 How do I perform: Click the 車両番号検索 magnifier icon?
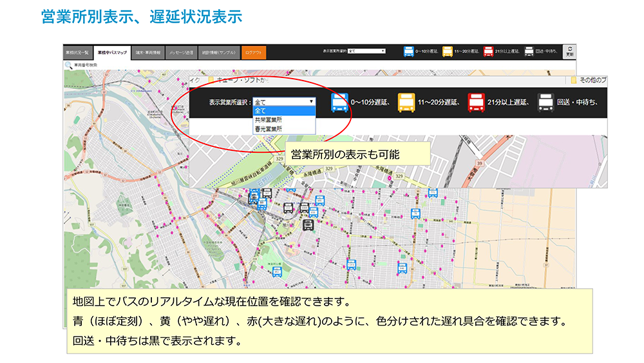[68, 65]
